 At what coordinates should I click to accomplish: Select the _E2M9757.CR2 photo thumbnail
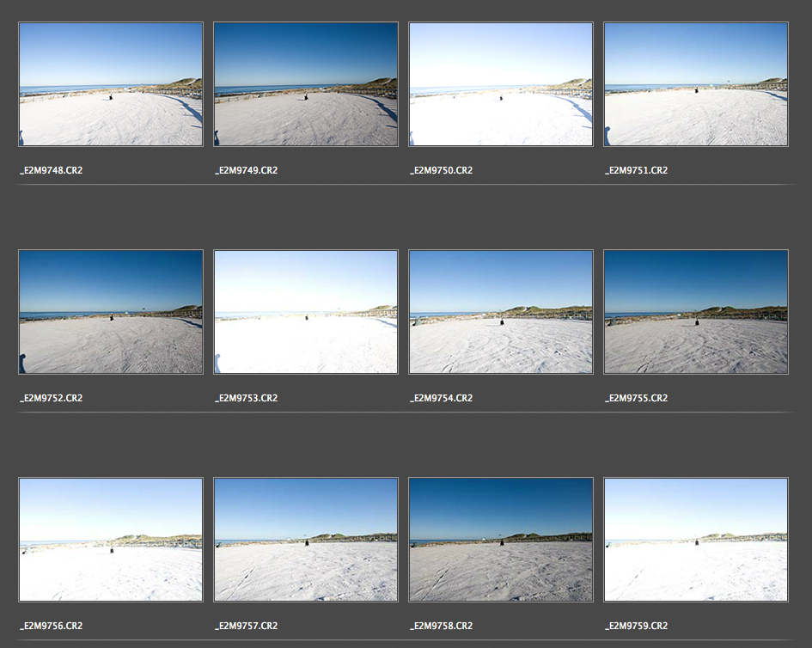[x=306, y=540]
